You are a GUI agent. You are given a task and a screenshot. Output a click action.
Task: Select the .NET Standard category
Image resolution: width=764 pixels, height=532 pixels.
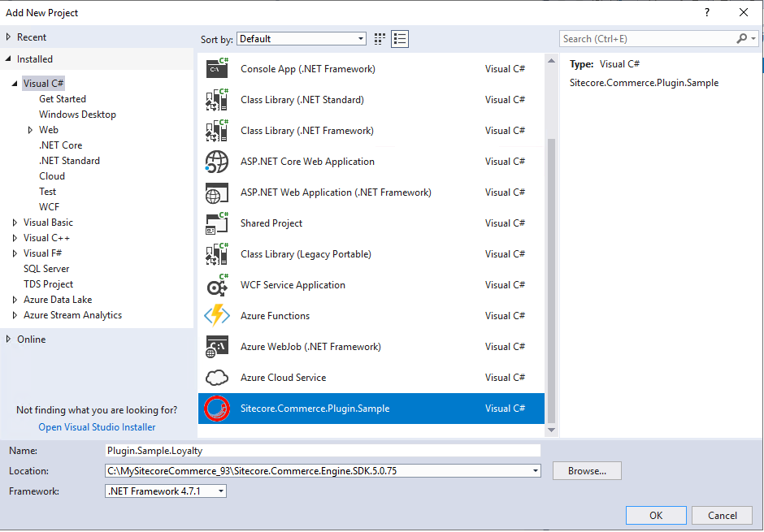tap(69, 161)
